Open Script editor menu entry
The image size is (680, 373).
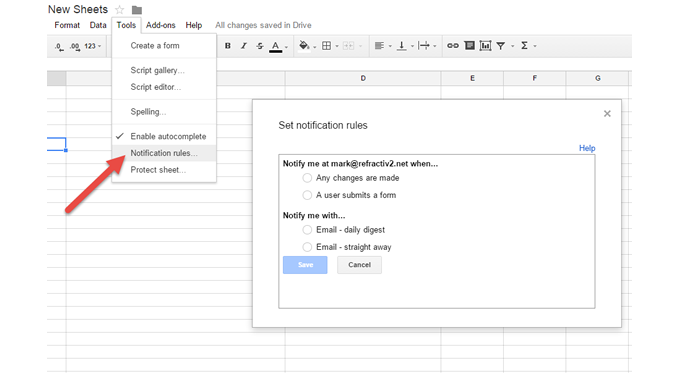[x=164, y=87]
